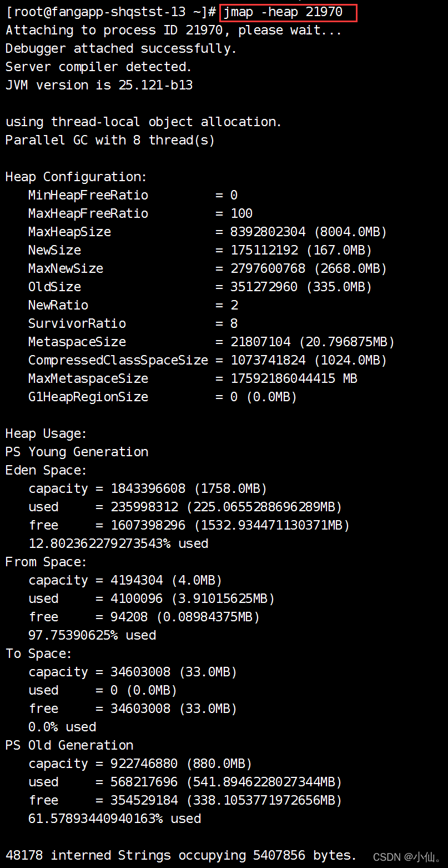Click From Space used value 4100096
Image resolution: width=448 pixels, height=868 pixels.
tap(137, 598)
